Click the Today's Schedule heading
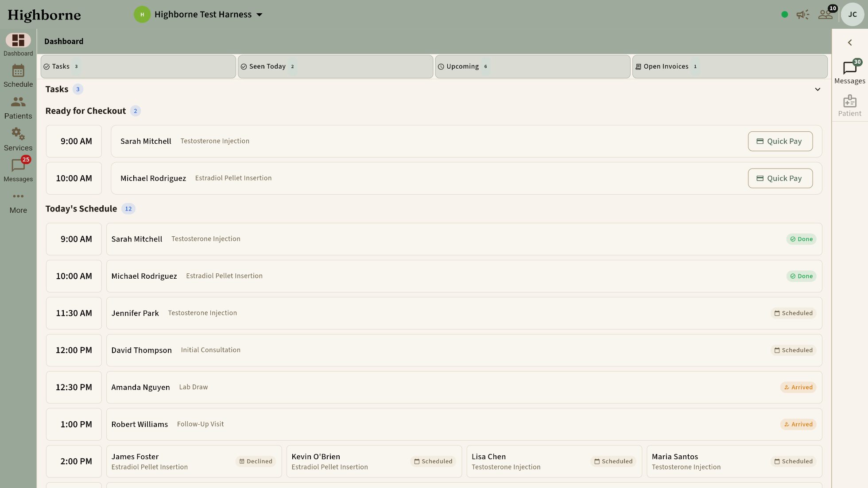Image resolution: width=868 pixels, height=488 pixels. tap(81, 209)
